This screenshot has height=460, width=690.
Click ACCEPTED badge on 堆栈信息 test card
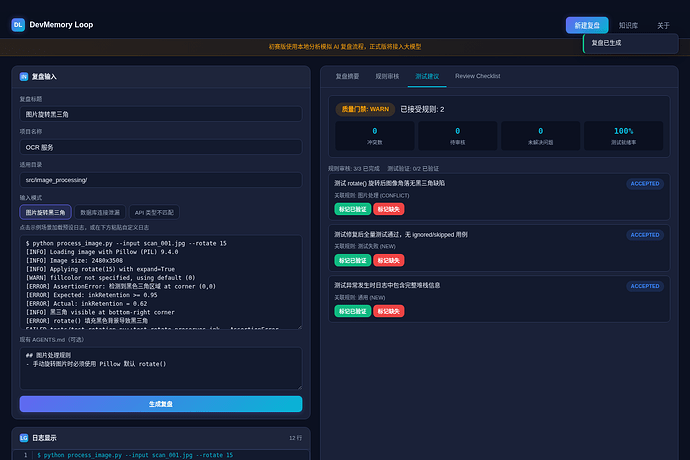tap(645, 286)
